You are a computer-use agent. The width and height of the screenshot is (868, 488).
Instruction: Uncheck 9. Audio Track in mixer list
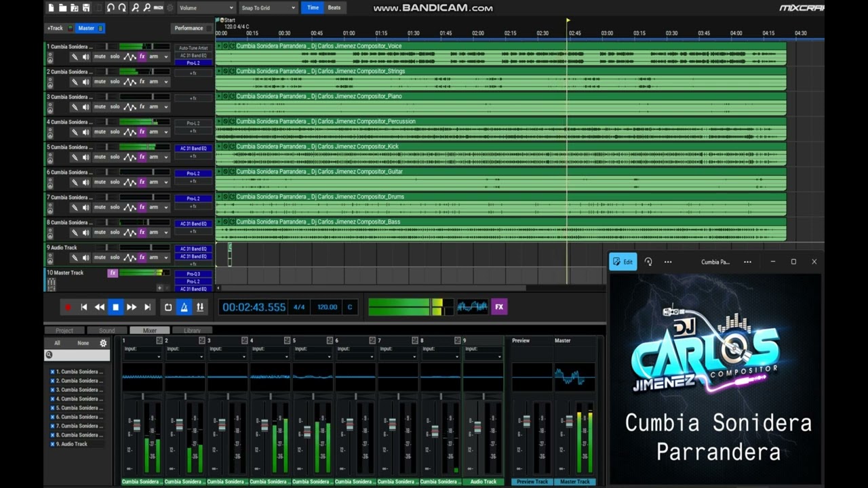52,444
